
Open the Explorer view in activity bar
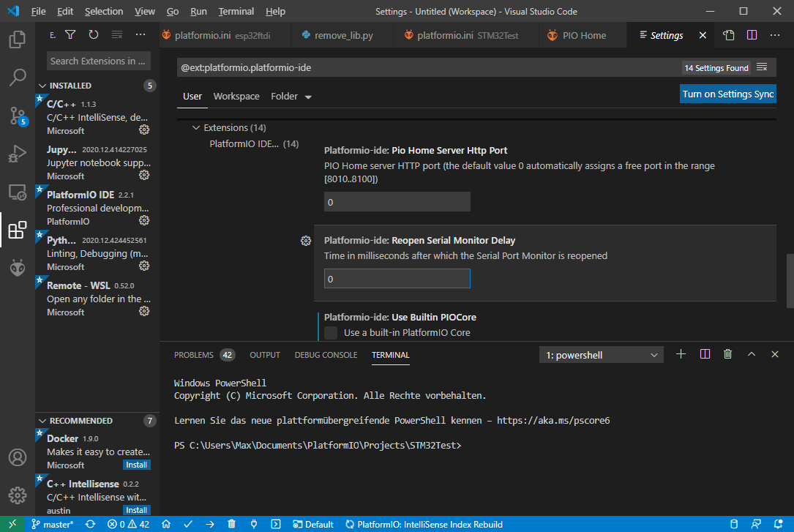(18, 39)
